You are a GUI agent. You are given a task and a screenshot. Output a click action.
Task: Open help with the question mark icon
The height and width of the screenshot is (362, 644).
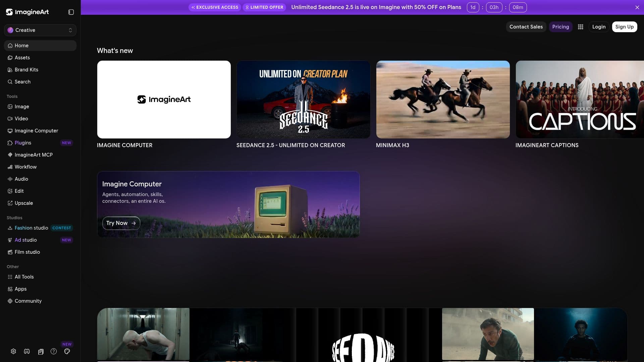[x=54, y=351]
